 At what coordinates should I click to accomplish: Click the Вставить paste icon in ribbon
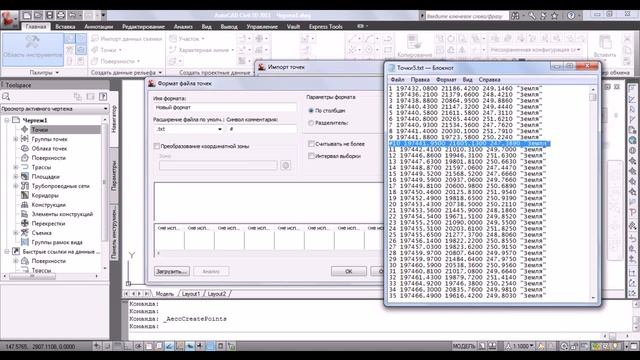[605, 42]
